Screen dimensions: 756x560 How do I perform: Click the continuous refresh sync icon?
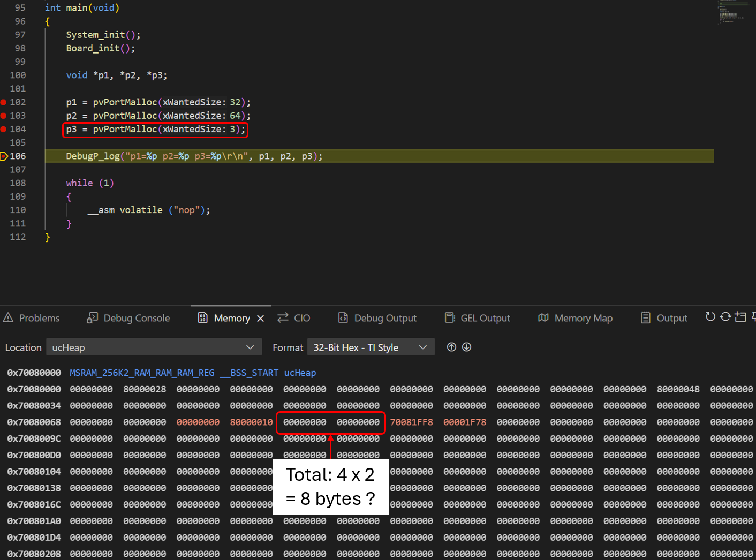click(x=725, y=317)
